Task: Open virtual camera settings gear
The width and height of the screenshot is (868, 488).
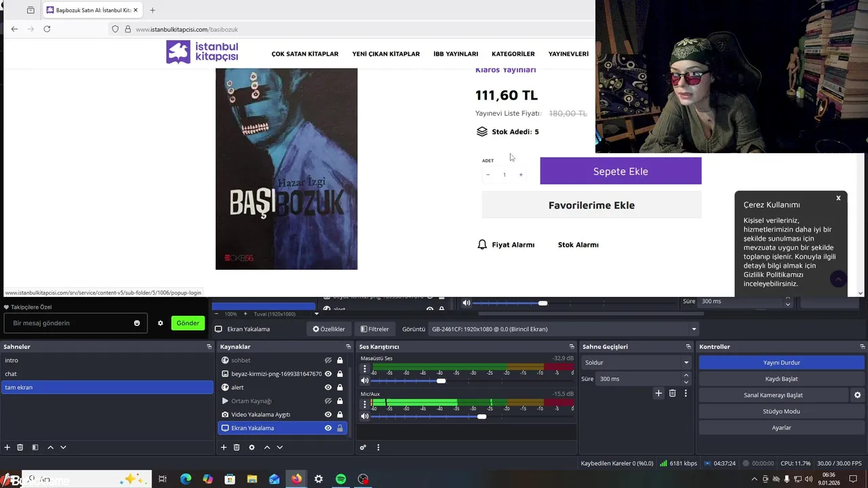Action: pyautogui.click(x=857, y=395)
